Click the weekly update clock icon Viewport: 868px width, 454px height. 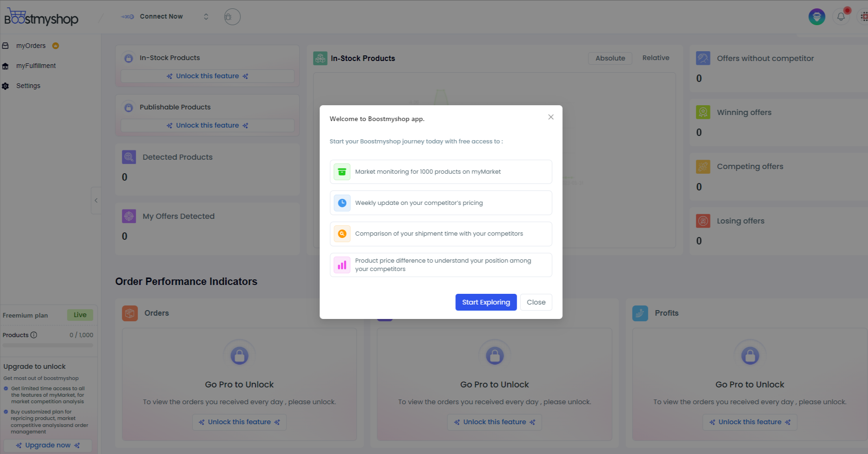[x=342, y=203]
